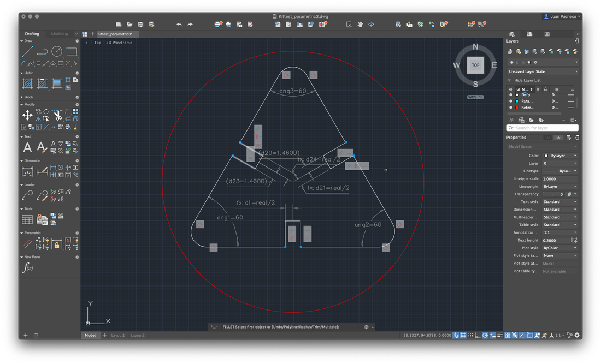Select the Rectangle draw tool
Screen dimensions: 601x364
click(72, 51)
